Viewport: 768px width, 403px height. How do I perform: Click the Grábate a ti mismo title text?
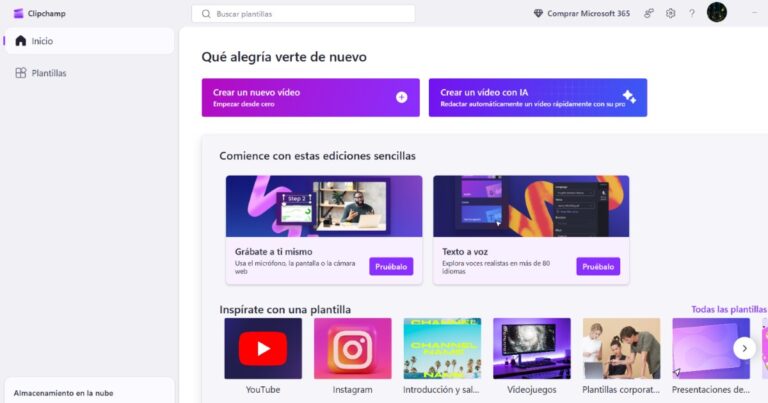coord(273,252)
